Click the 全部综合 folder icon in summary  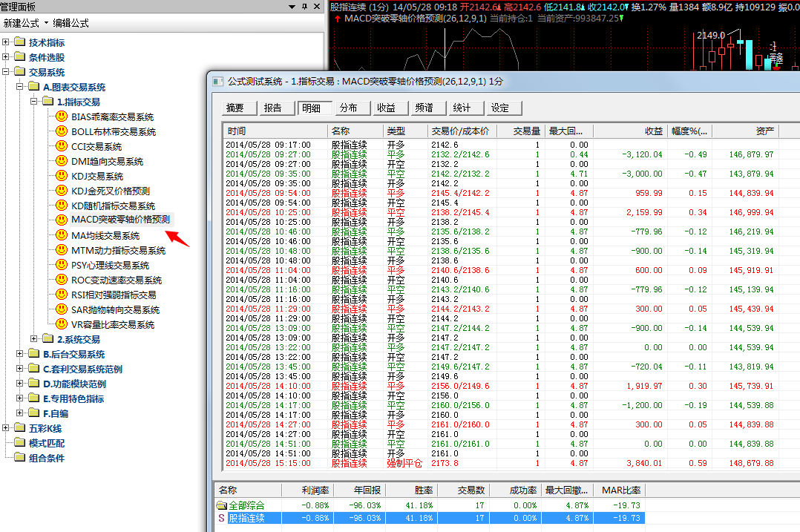pos(220,505)
